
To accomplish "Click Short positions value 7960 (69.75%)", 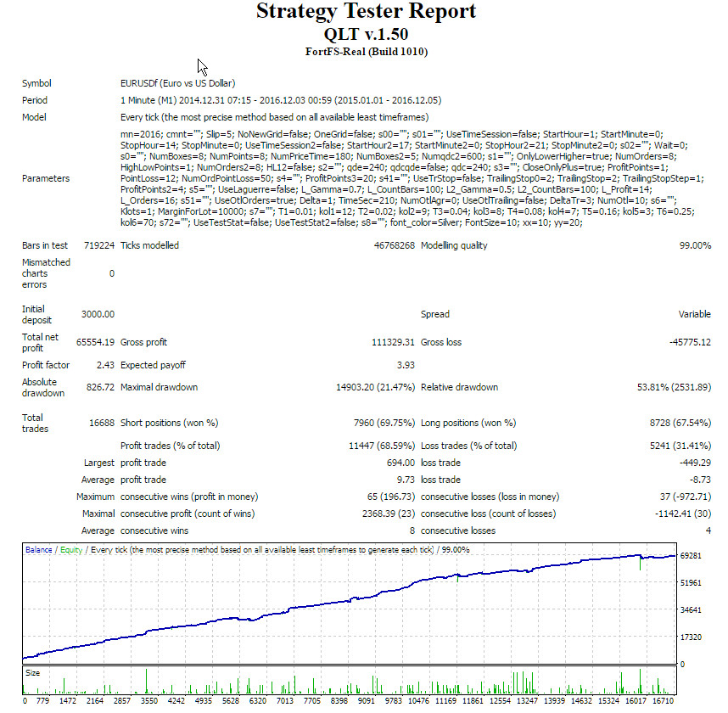I will tap(384, 423).
